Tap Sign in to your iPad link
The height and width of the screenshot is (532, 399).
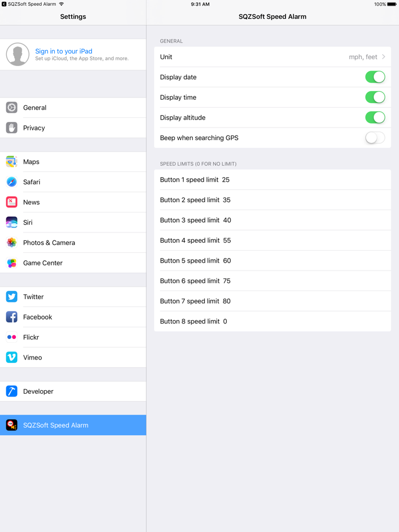(x=63, y=51)
